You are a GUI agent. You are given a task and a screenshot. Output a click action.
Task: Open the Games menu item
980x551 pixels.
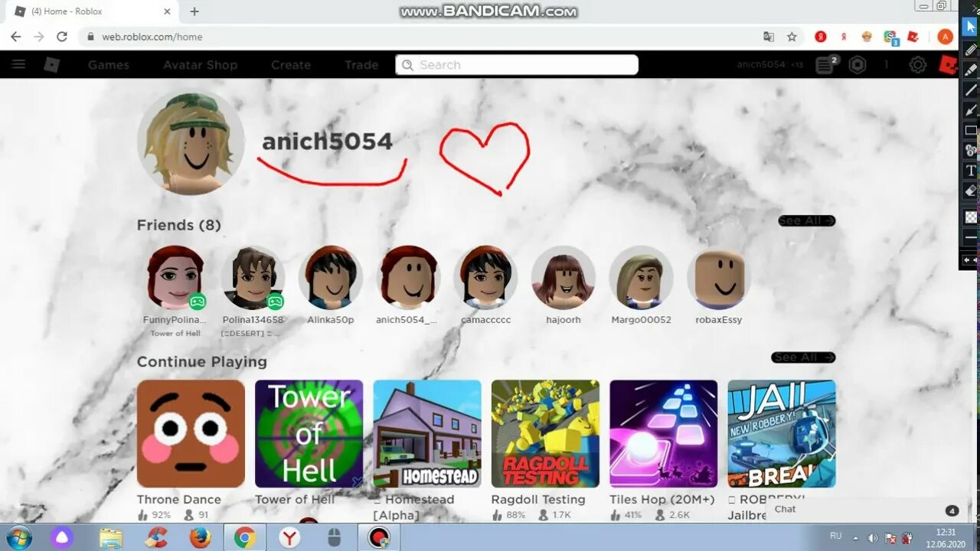point(109,65)
